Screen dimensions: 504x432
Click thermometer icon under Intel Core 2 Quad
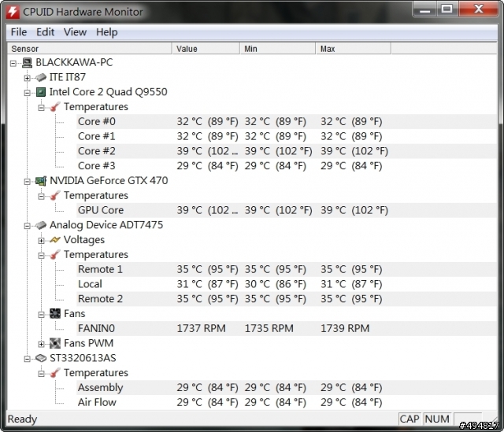click(55, 107)
